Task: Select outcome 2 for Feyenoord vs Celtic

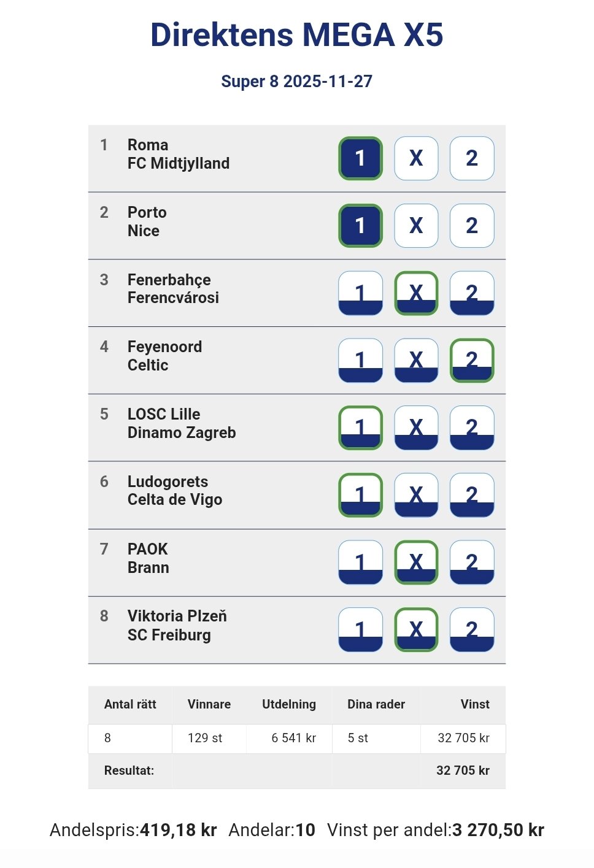Action: tap(472, 361)
